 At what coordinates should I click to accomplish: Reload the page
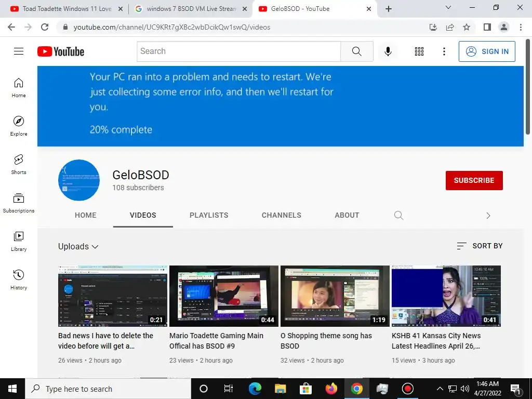tap(45, 27)
